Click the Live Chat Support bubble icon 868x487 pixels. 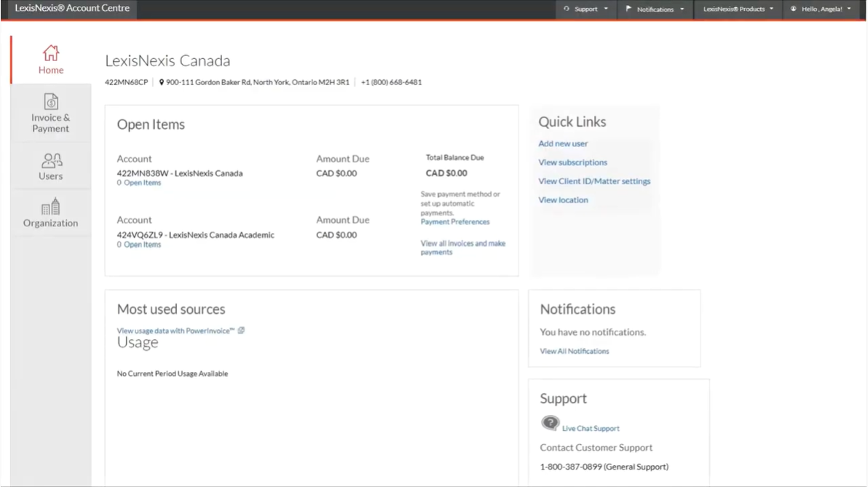tap(551, 423)
